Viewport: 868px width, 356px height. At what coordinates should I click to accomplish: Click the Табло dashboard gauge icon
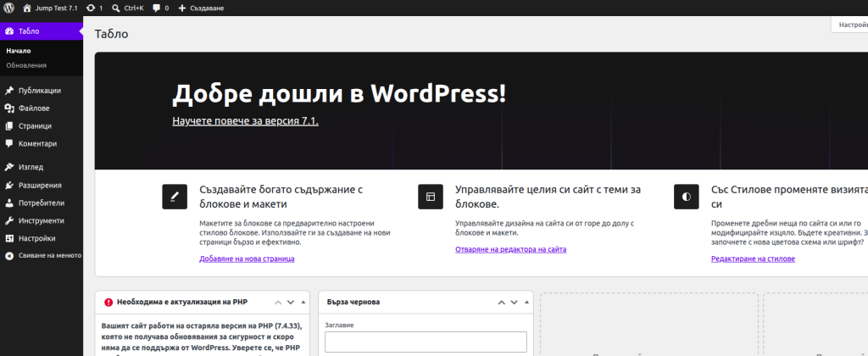pyautogui.click(x=8, y=31)
